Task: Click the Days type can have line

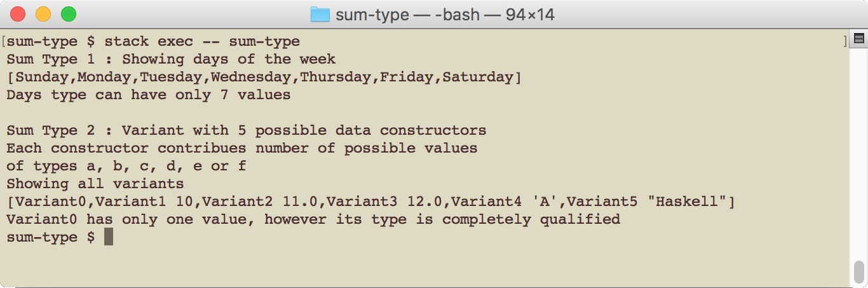Action: [x=149, y=95]
